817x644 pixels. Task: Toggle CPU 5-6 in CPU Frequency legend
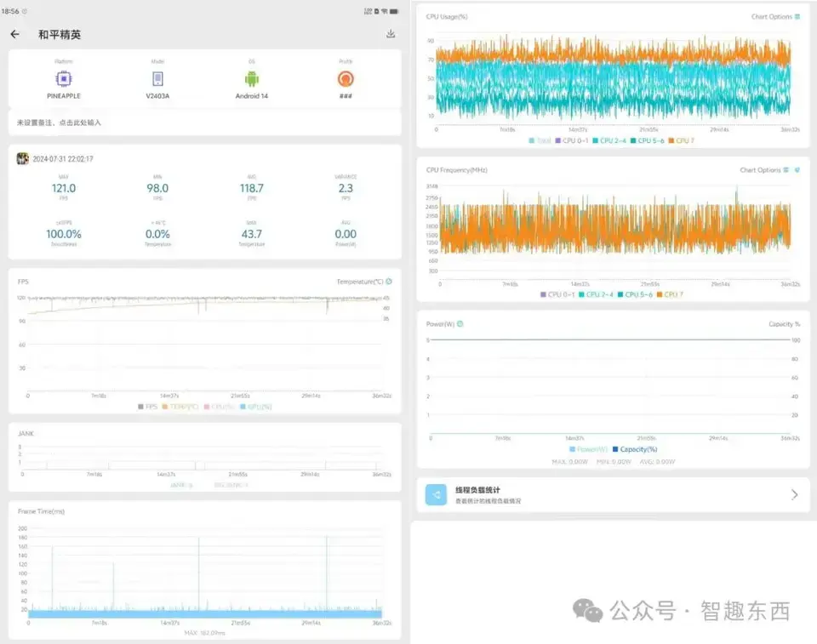tap(635, 294)
